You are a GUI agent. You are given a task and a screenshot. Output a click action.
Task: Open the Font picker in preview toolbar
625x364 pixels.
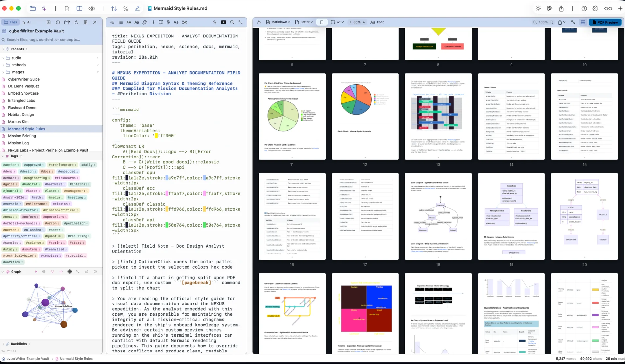377,22
